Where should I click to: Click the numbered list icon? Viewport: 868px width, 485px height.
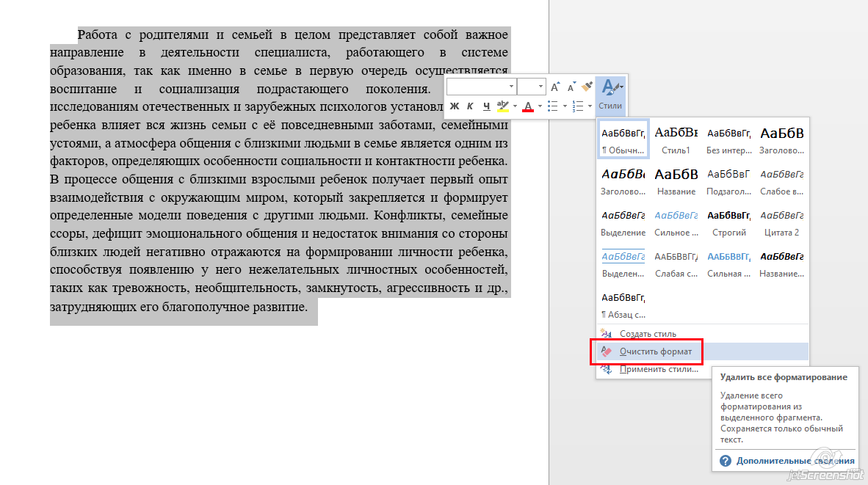577,106
